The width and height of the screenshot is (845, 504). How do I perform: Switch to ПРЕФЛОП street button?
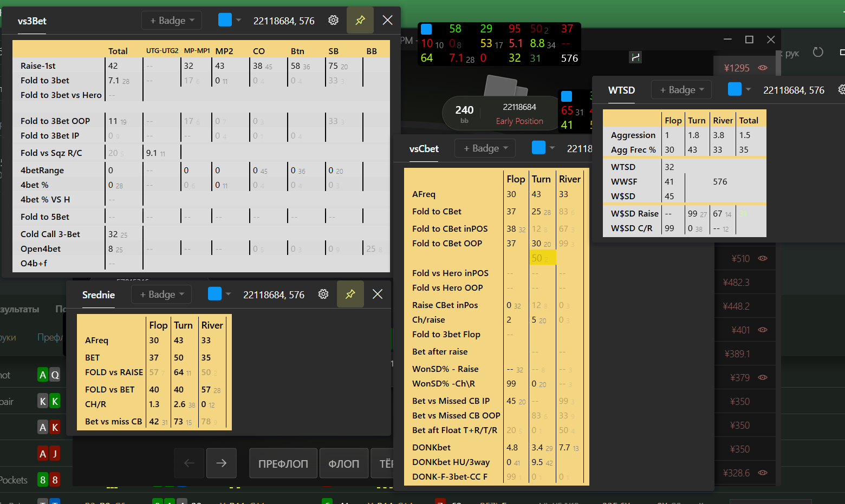click(283, 463)
